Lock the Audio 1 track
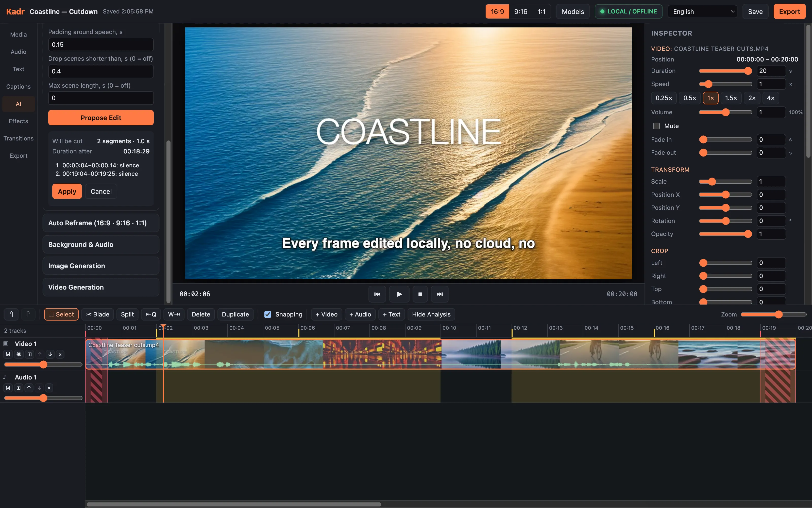 tap(19, 388)
